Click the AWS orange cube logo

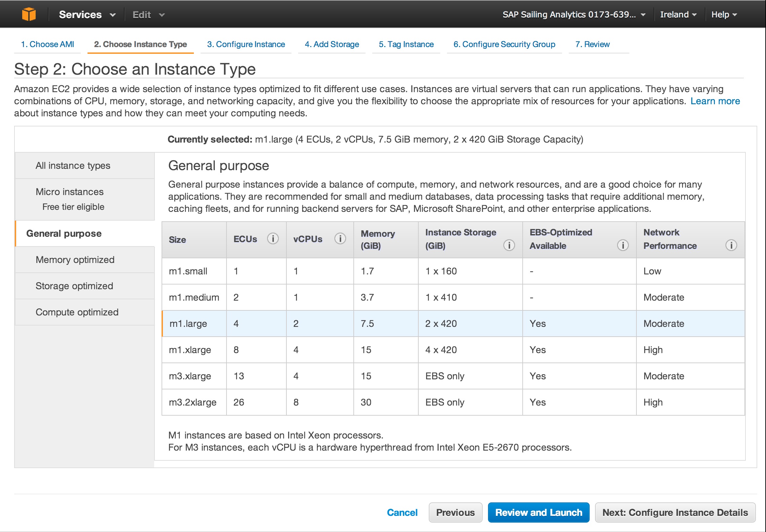point(29,14)
